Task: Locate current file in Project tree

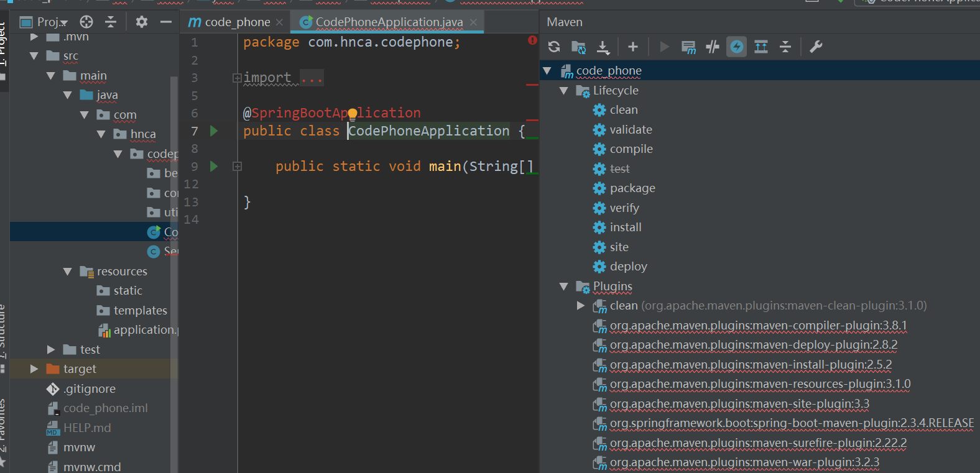Action: pos(86,22)
